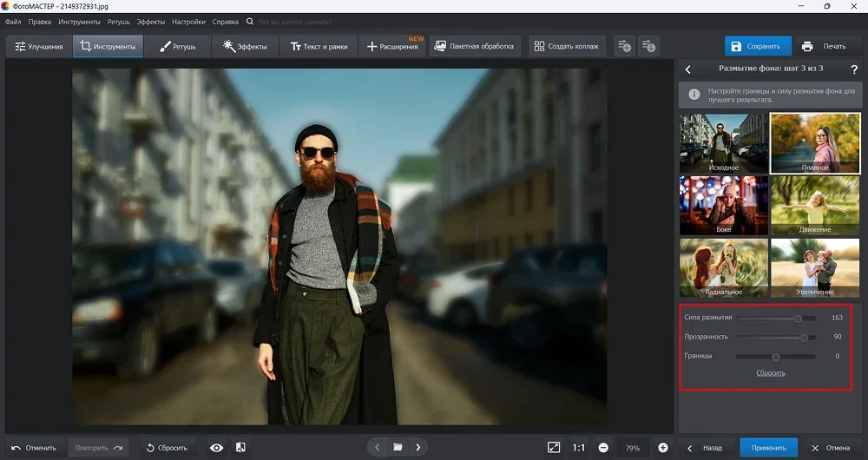
Task: Select the Плавное blur preset thumbnail
Action: click(815, 143)
